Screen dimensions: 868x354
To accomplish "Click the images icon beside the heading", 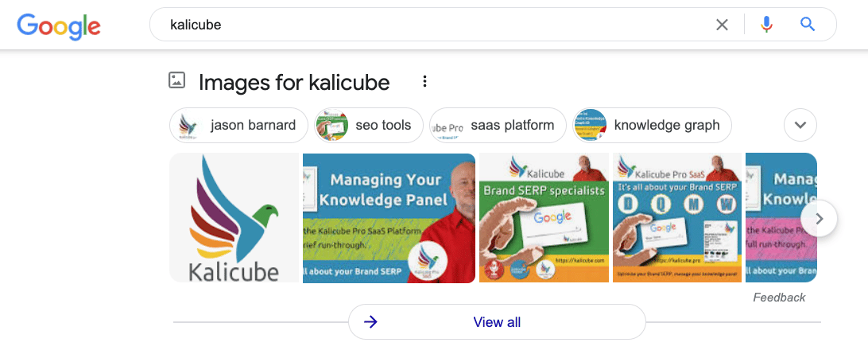I will point(176,80).
